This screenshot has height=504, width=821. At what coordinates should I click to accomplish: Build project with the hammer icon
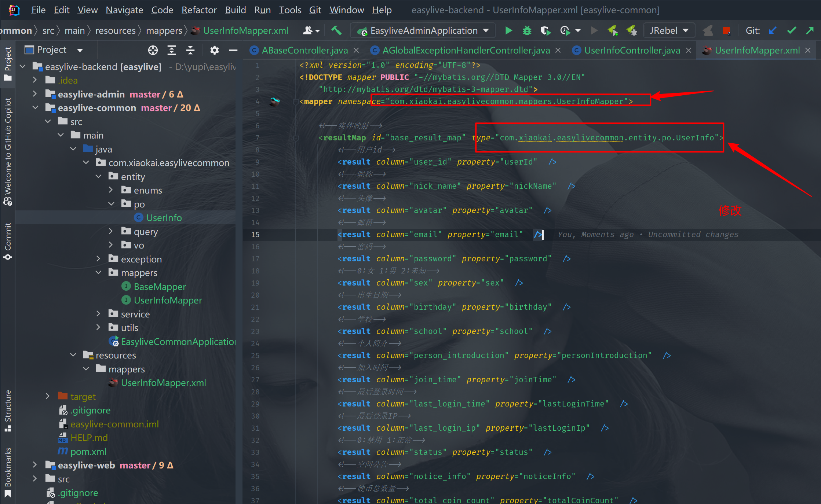click(x=336, y=30)
